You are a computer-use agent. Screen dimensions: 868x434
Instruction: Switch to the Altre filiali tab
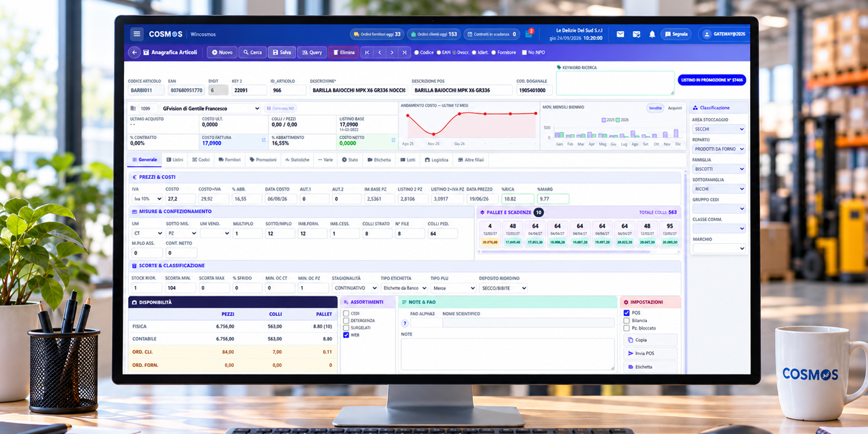(x=471, y=160)
